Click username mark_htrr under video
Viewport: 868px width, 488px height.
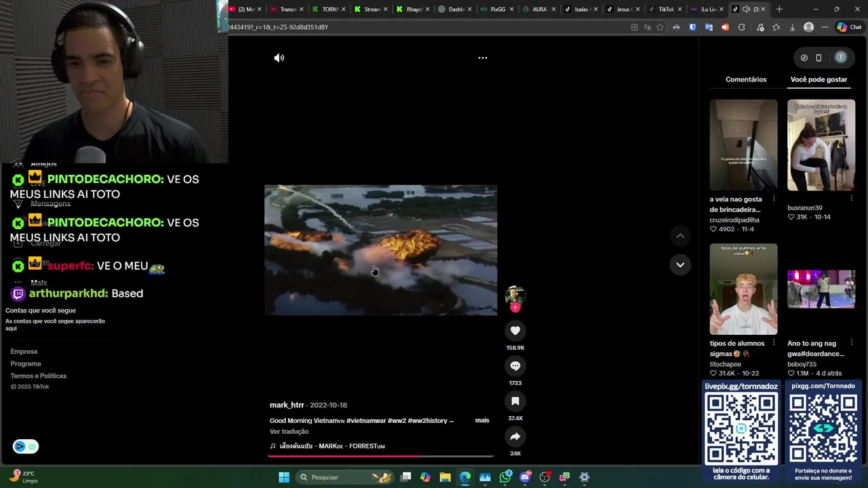[x=287, y=405]
